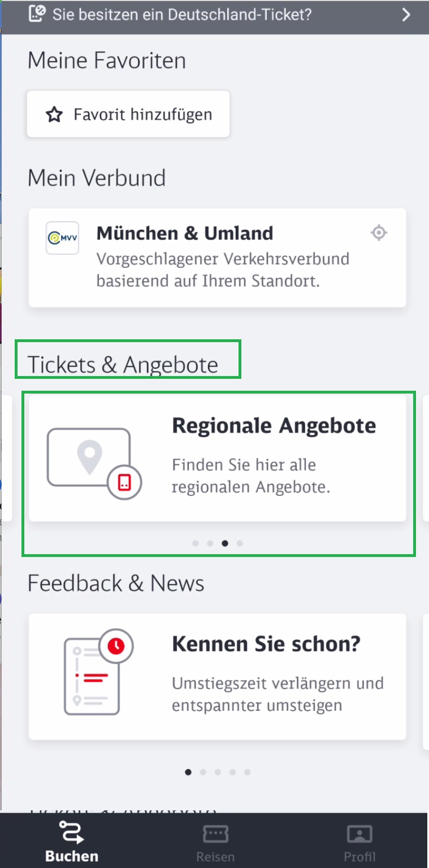Open the Profil tab
This screenshot has height=868, width=429.
pos(359,842)
